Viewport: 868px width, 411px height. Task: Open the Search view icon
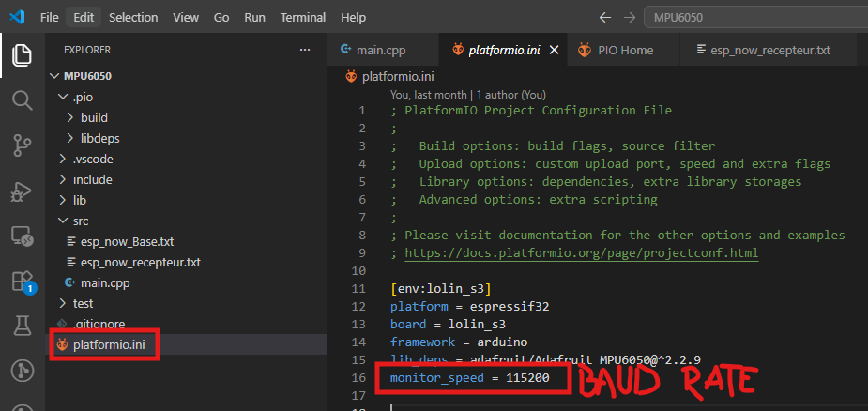[23, 100]
